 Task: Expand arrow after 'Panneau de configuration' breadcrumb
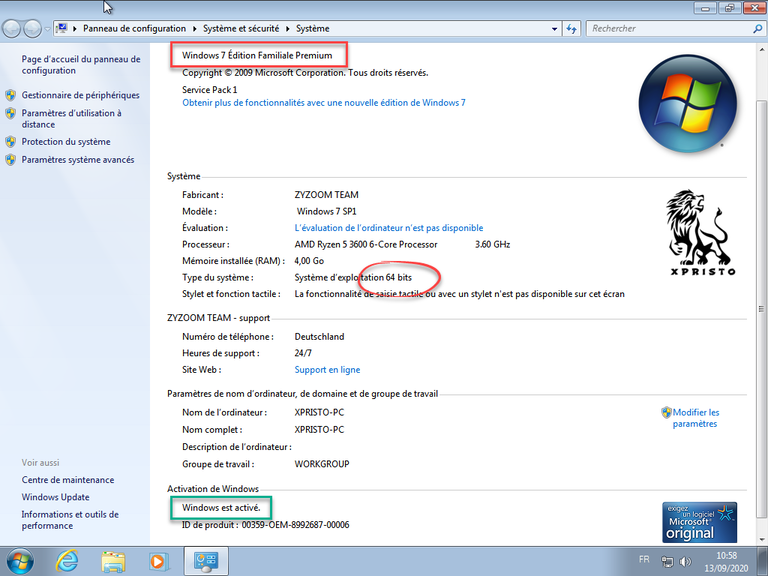coord(194,29)
